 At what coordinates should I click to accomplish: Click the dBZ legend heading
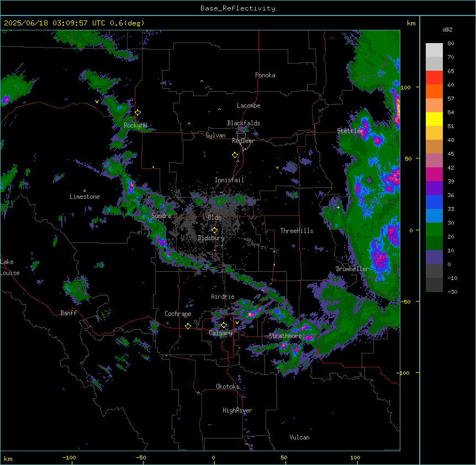coord(447,29)
